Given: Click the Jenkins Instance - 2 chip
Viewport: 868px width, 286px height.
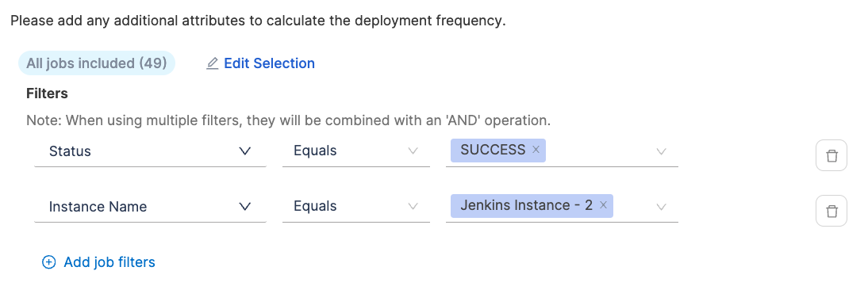Looking at the screenshot, I should tap(527, 205).
